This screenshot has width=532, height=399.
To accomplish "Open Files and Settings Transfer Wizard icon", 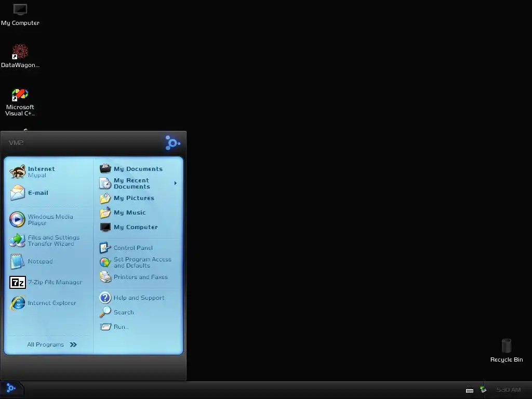I will click(17, 241).
